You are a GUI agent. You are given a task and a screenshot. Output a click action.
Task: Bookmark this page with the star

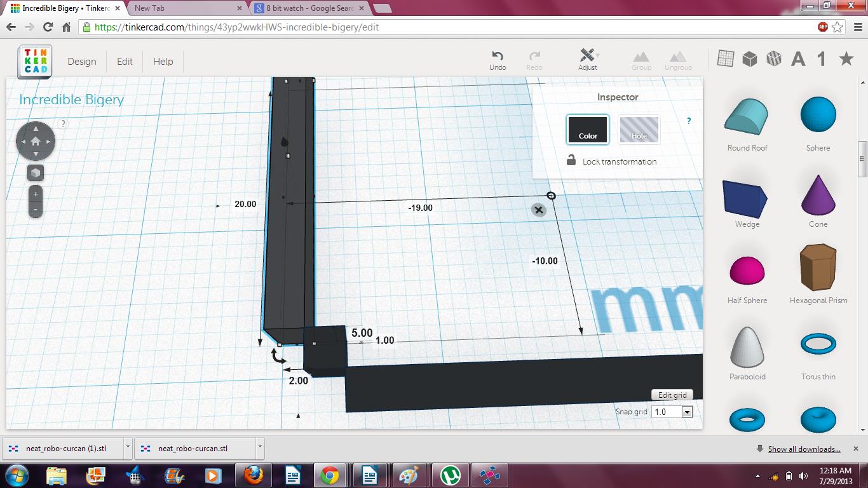[x=837, y=27]
